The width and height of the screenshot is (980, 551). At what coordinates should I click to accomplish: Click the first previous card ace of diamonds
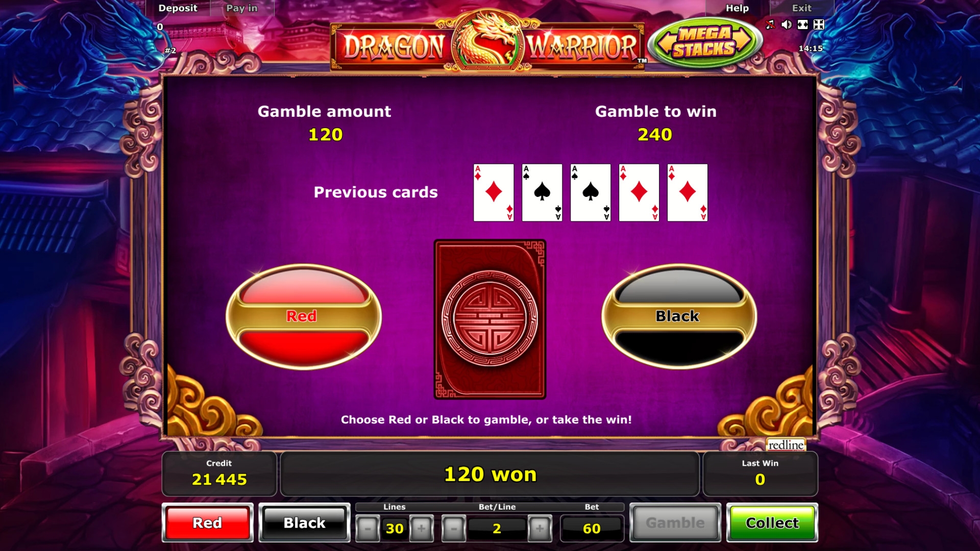[x=494, y=192]
